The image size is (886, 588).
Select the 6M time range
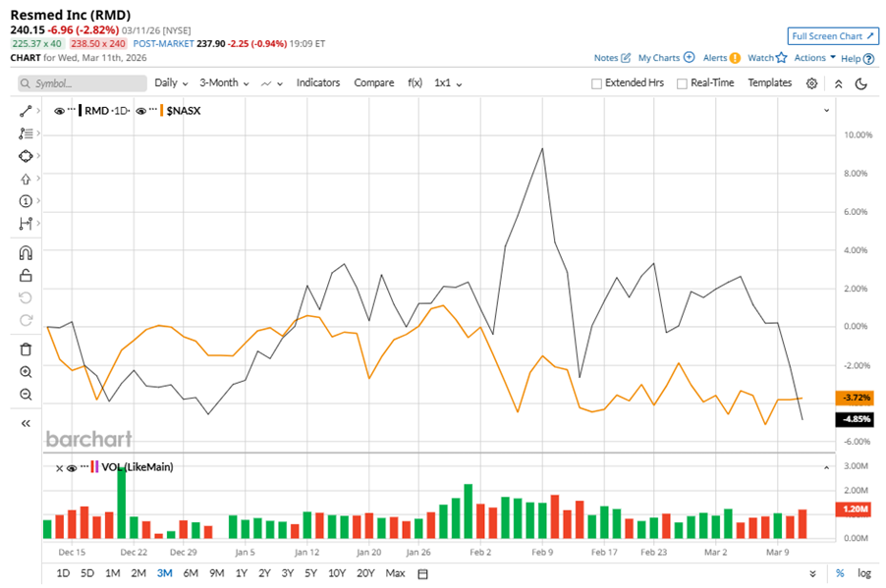[x=191, y=573]
